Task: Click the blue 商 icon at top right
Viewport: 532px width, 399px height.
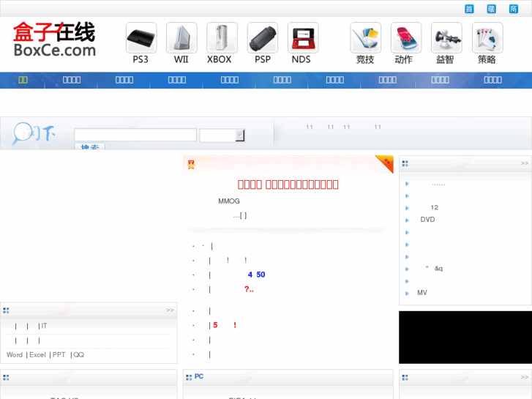Action: tap(513, 9)
